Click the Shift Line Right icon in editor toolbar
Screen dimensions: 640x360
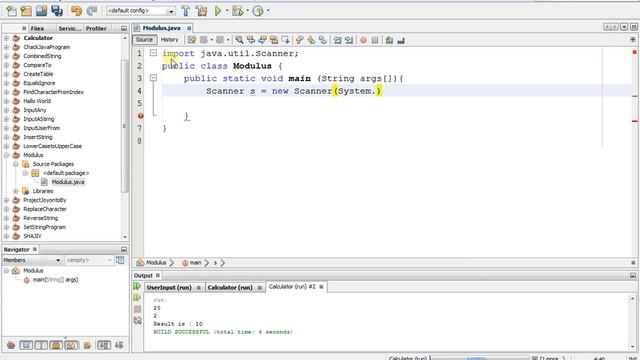(349, 40)
